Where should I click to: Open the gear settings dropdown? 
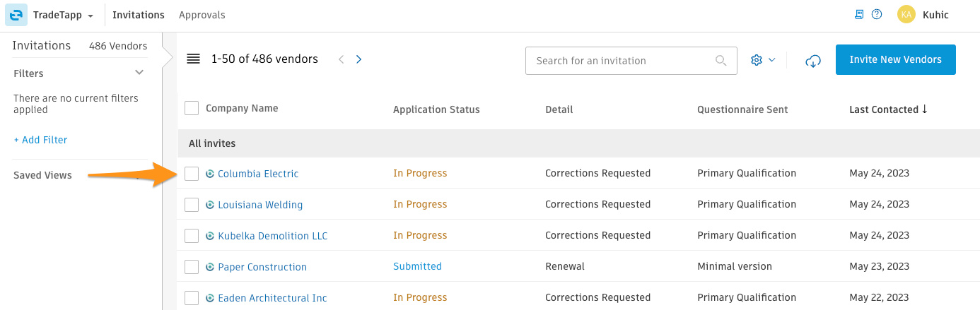763,60
